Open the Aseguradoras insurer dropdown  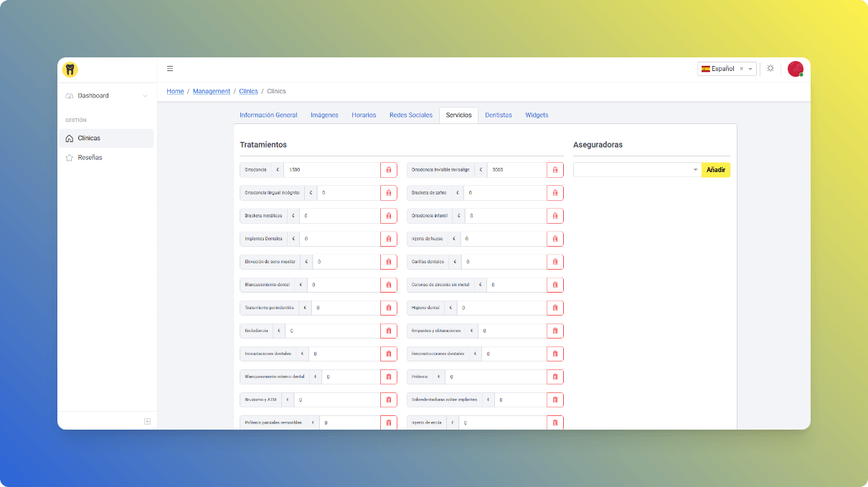pyautogui.click(x=636, y=170)
